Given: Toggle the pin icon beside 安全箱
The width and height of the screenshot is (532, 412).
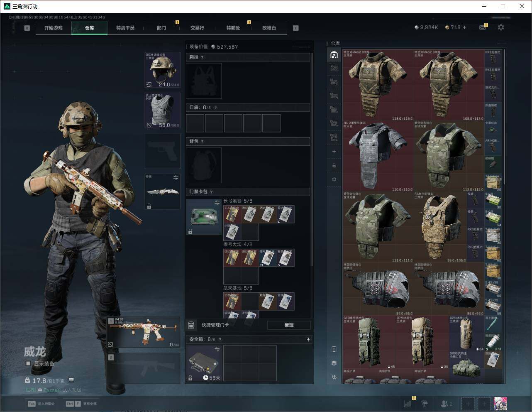Looking at the screenshot, I should (x=308, y=339).
